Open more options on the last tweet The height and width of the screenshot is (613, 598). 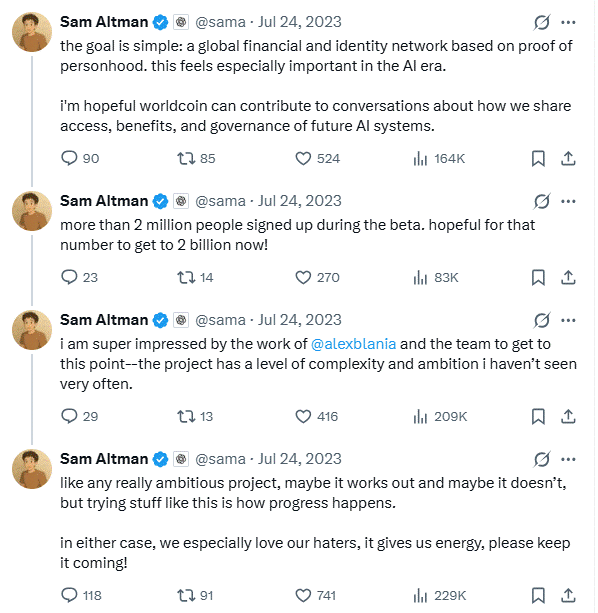pyautogui.click(x=568, y=459)
